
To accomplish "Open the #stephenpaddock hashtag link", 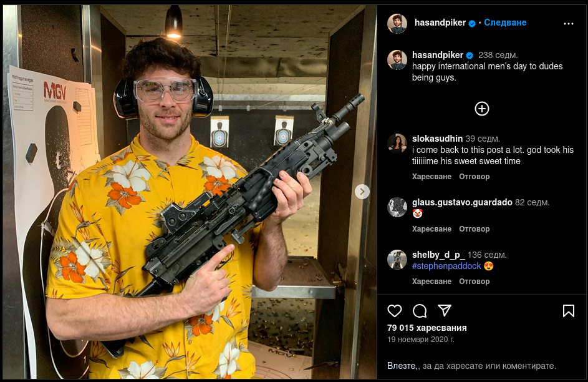I will (446, 266).
